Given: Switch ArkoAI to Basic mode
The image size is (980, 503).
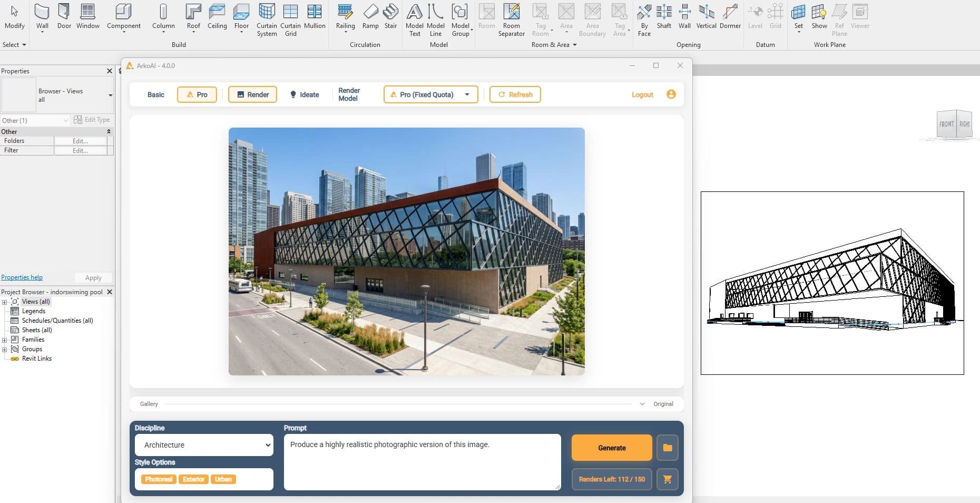Looking at the screenshot, I should pos(155,95).
